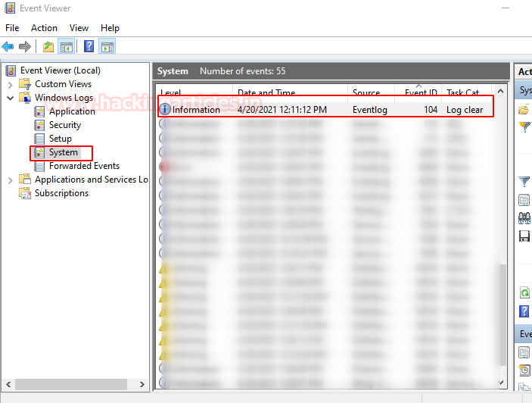Expand Applications and Services Logs node
Viewport: 532px width, 403px height.
(x=10, y=180)
